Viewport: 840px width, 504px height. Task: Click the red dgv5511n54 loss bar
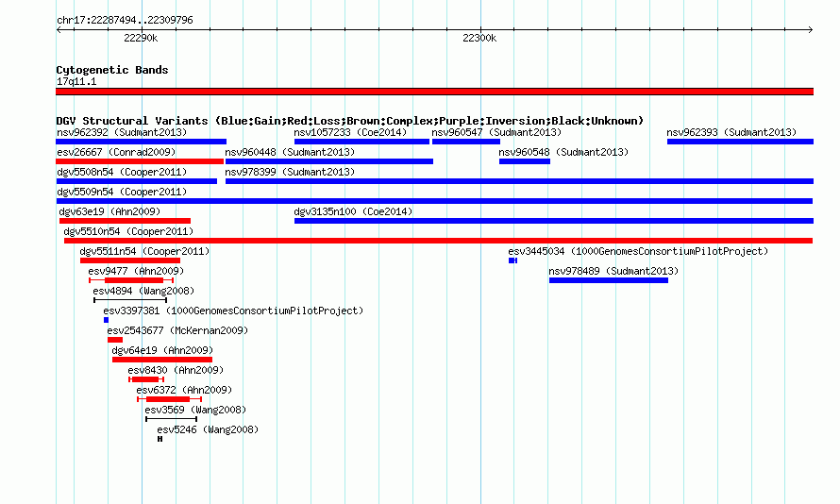[130, 260]
